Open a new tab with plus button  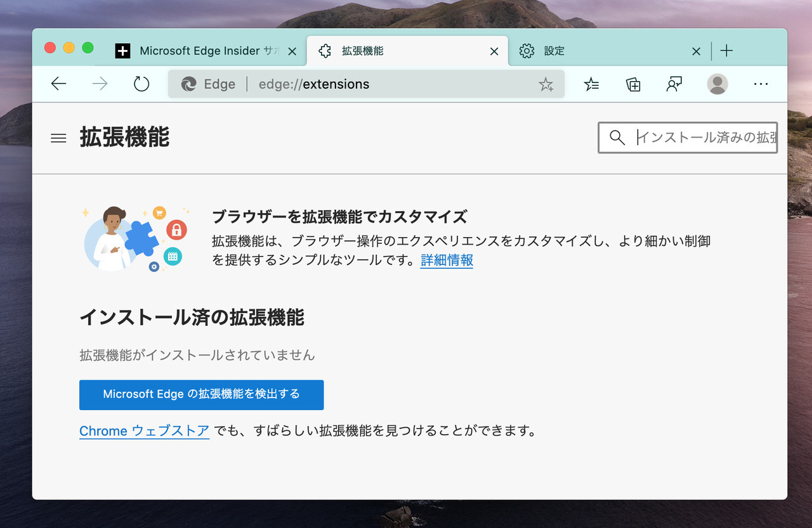pos(727,51)
